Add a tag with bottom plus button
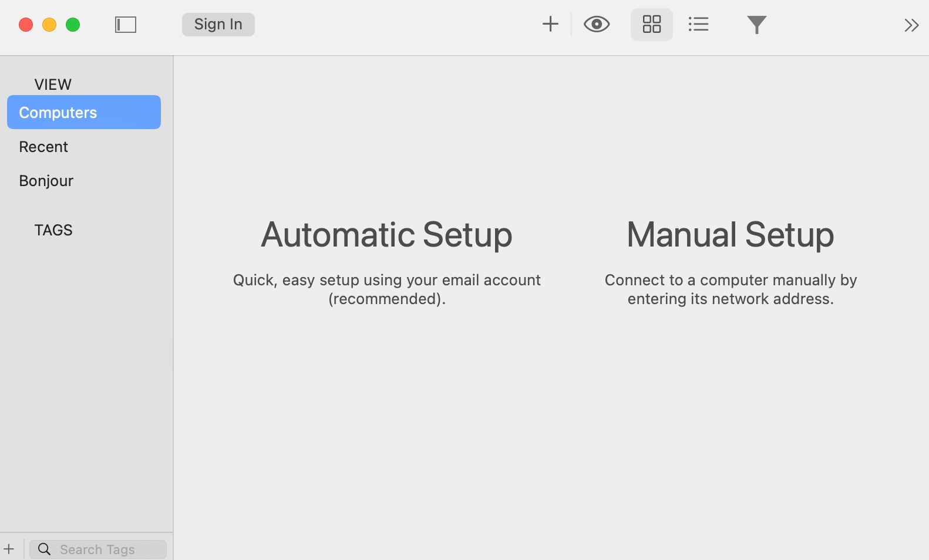 pos(9,549)
